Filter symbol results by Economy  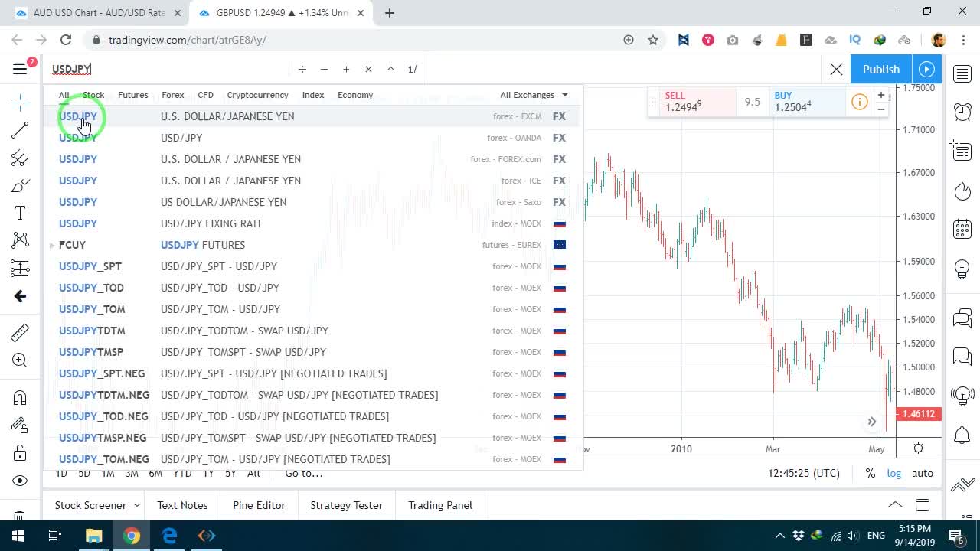(x=355, y=95)
